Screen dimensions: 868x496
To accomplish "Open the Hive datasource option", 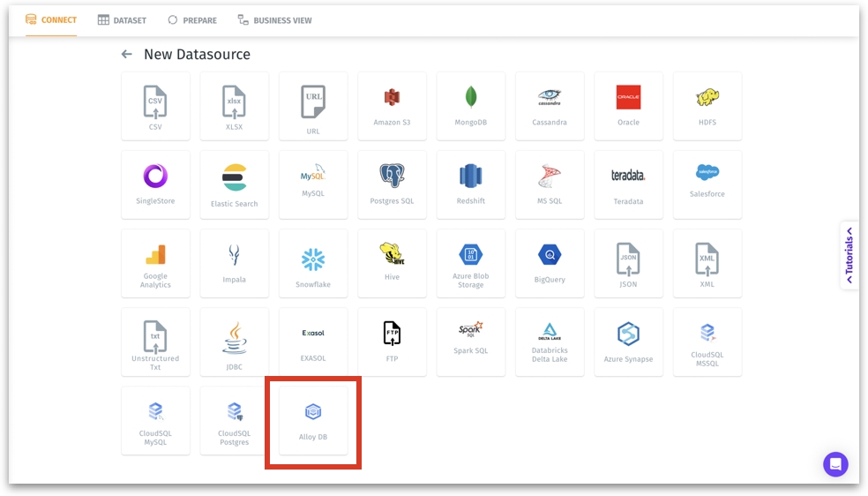I will tap(392, 264).
